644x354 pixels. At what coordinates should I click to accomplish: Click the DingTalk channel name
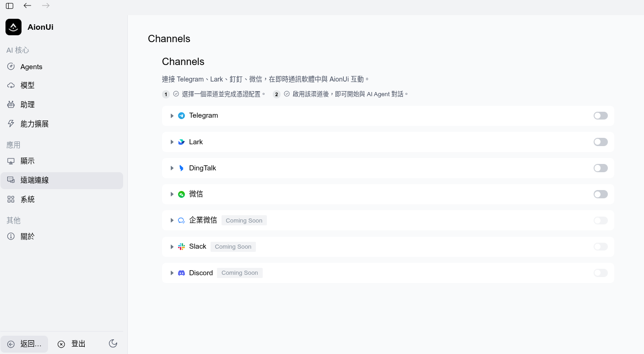tap(203, 168)
